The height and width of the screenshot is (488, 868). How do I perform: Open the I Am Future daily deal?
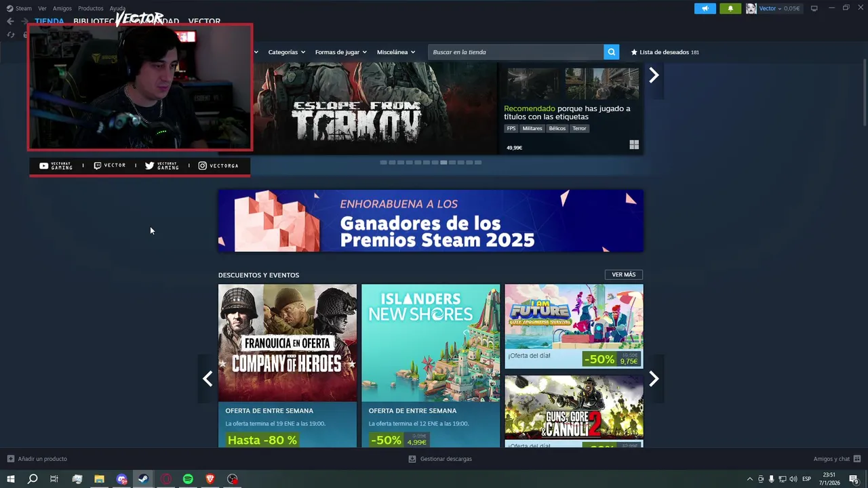click(x=574, y=326)
